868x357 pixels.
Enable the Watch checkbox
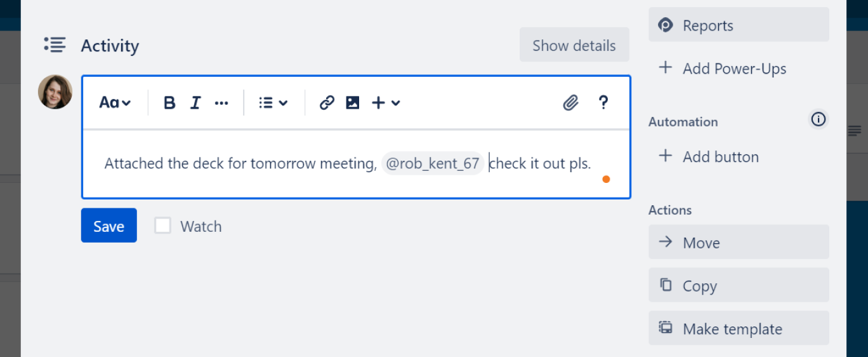pyautogui.click(x=163, y=226)
